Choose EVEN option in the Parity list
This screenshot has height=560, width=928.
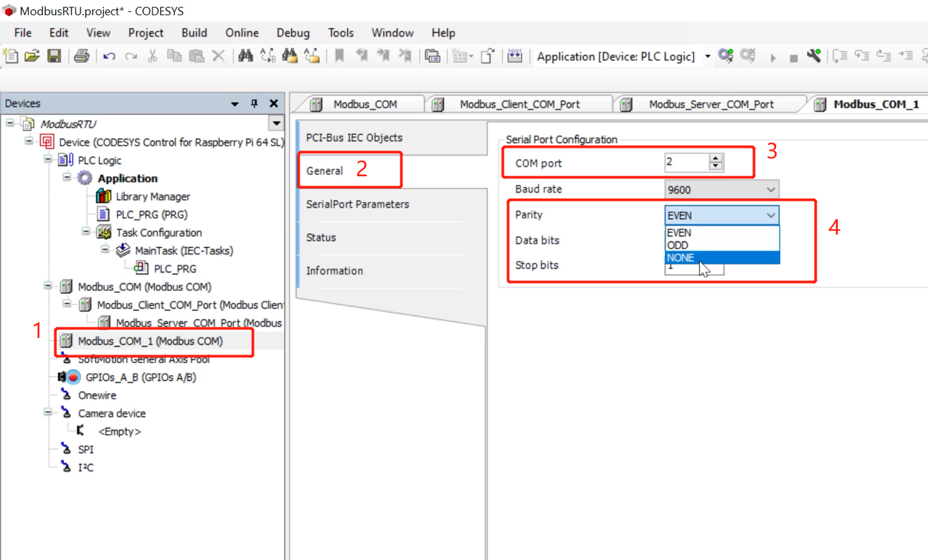pos(723,233)
